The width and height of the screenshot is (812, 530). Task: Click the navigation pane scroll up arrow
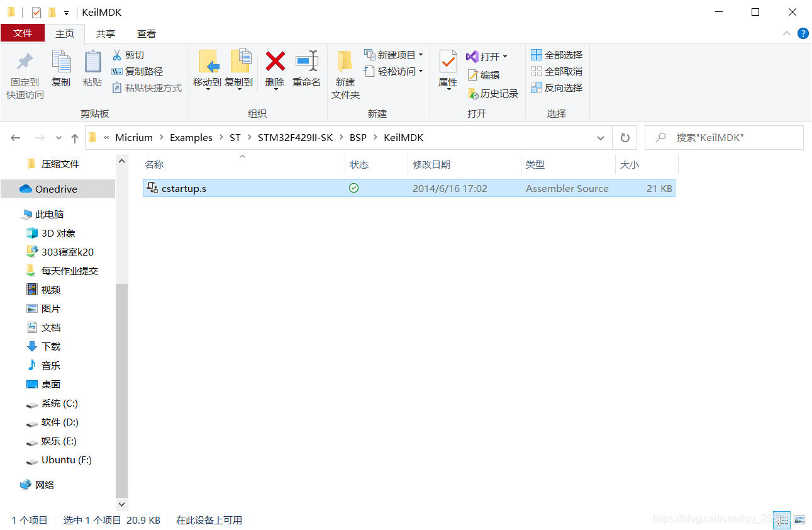coord(122,161)
